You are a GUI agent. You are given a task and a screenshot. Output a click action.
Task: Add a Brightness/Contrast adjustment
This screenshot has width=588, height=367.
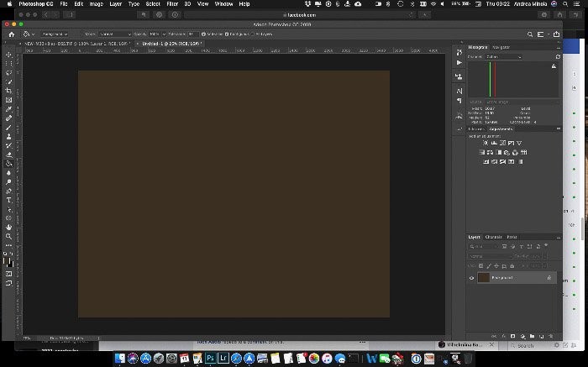click(x=486, y=143)
